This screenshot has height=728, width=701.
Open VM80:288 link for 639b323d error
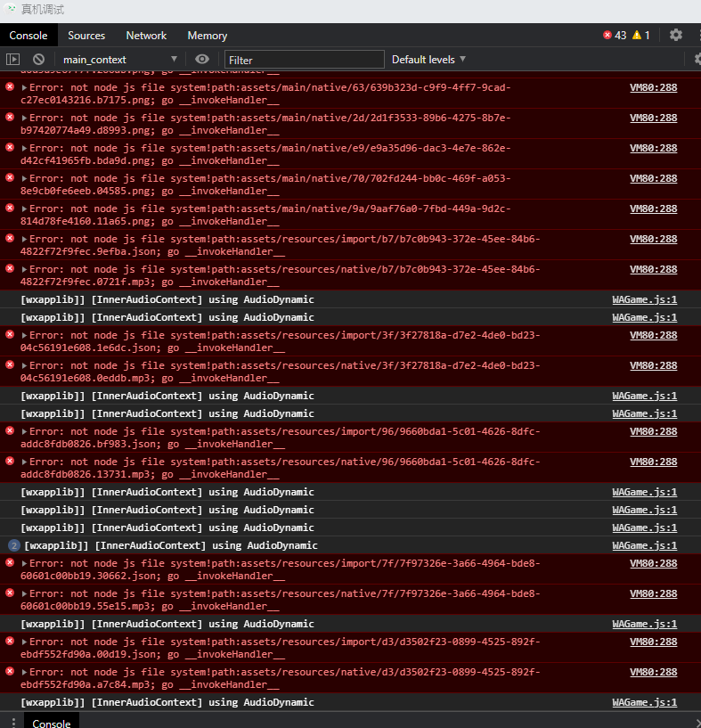653,87
